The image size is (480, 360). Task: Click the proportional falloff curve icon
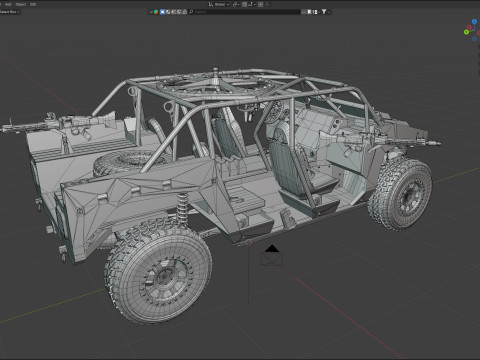[267, 4]
